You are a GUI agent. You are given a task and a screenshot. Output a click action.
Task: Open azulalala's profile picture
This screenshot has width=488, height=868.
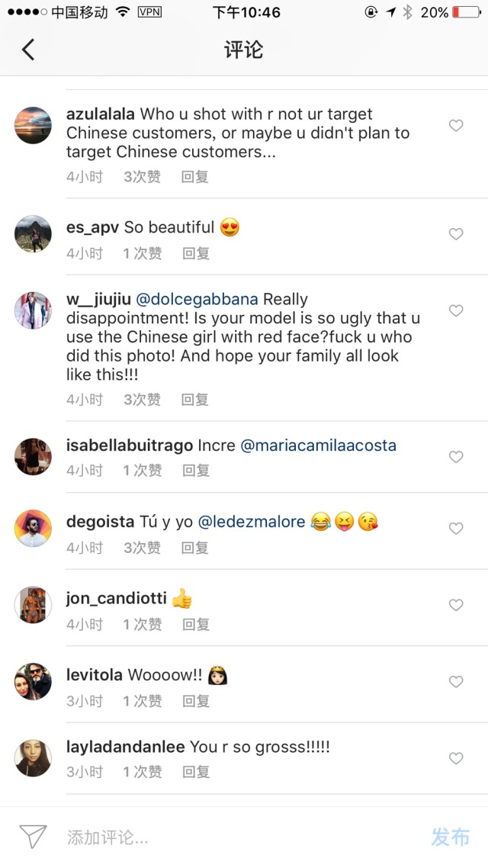[33, 125]
